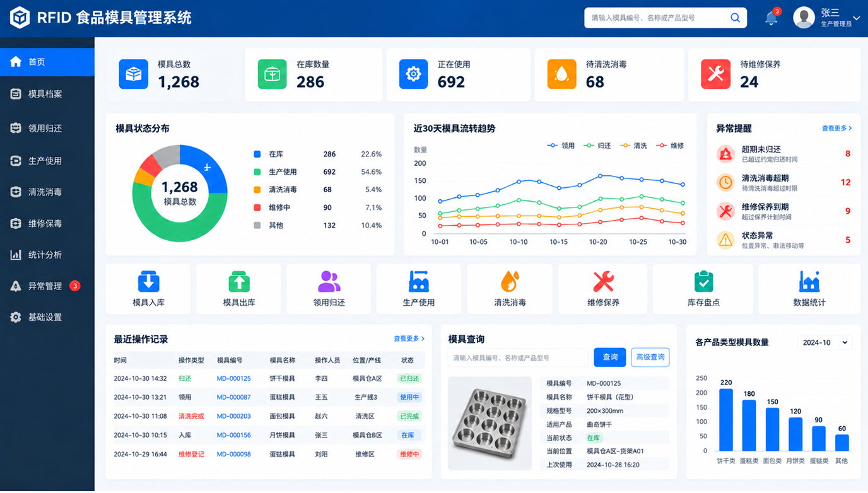Image resolution: width=868 pixels, height=493 pixels.
Task: Toggle 领用 series in trend chart legend
Action: click(561, 146)
